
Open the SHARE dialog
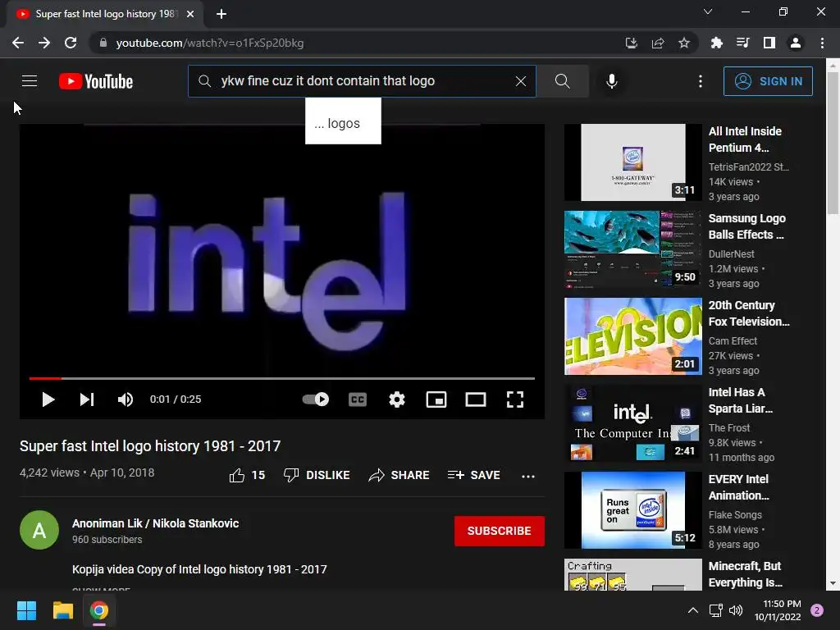click(x=399, y=475)
